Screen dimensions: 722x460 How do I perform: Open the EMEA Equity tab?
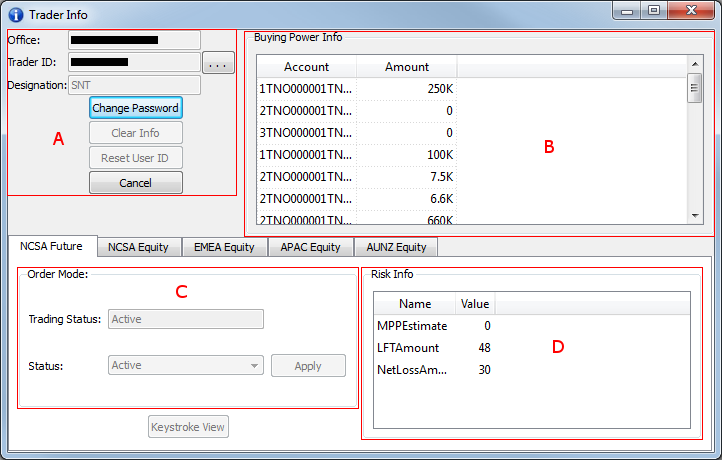pyautogui.click(x=224, y=247)
